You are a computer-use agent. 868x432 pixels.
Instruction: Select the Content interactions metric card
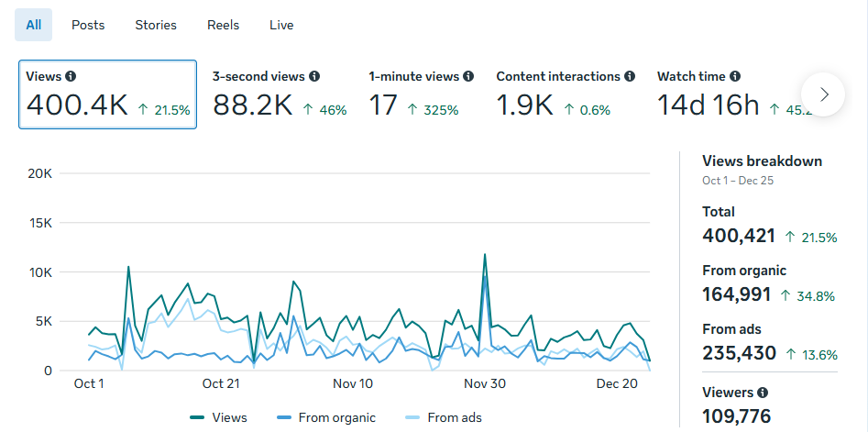[566, 94]
